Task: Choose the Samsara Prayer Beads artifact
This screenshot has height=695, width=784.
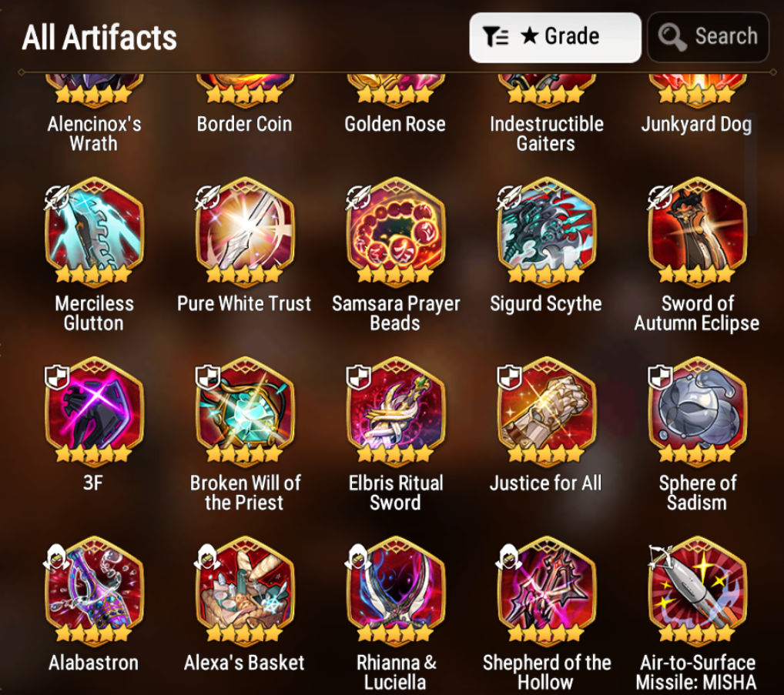Action: coord(396,232)
